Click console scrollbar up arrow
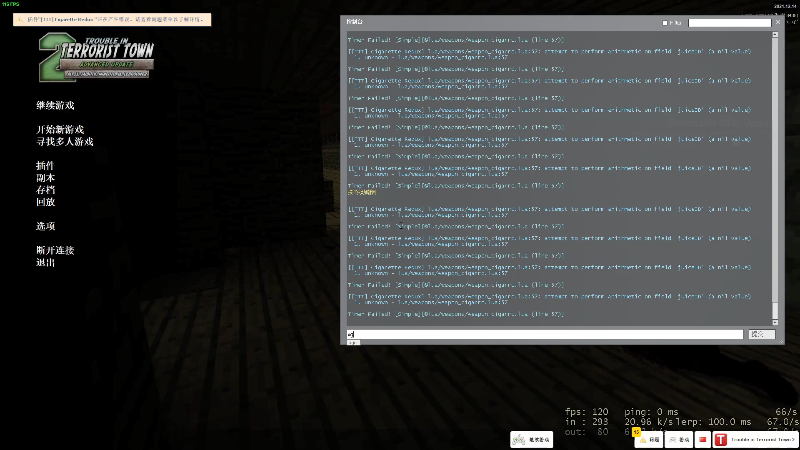Image resolution: width=800 pixels, height=450 pixels. pyautogui.click(x=775, y=35)
